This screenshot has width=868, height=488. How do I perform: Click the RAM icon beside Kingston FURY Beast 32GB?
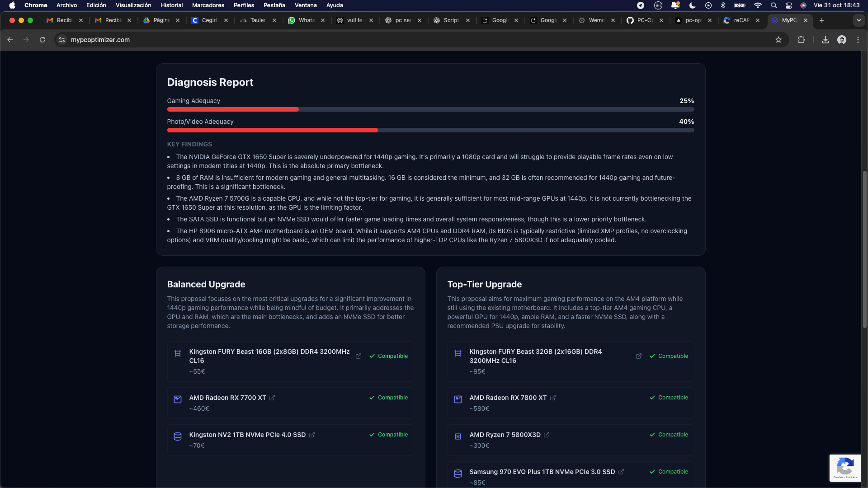[458, 354]
